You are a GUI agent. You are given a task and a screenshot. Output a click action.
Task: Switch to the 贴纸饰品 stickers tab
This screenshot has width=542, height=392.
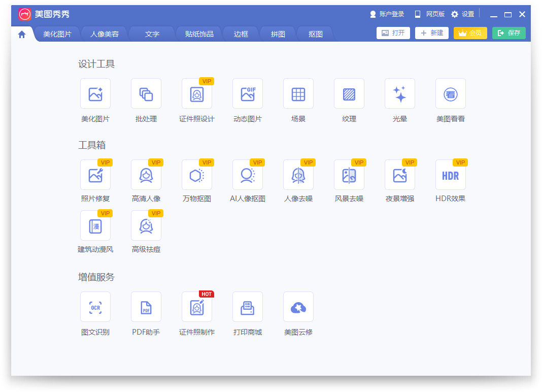coord(199,34)
